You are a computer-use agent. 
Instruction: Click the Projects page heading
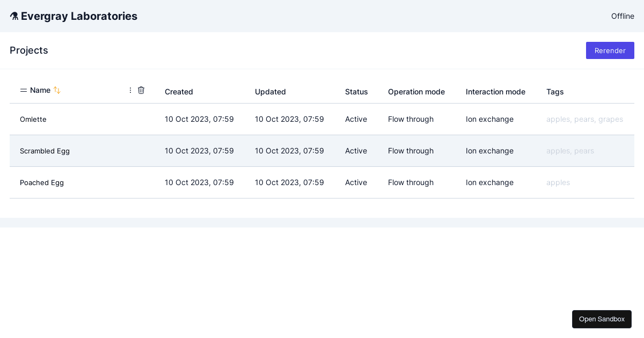point(29,50)
